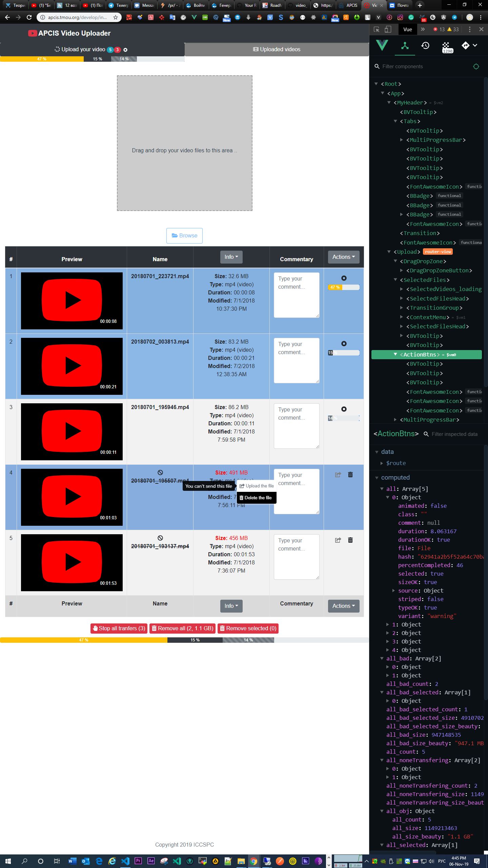Collapse the Root node in the component tree
Screen dimensions: 488x868
click(x=376, y=84)
